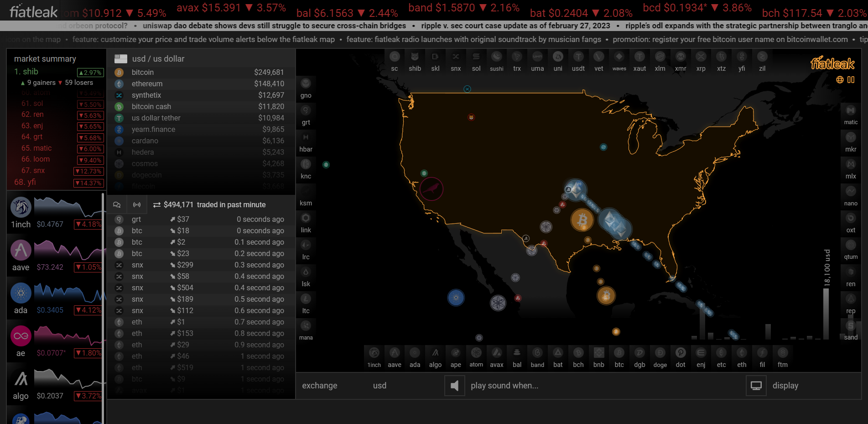
Task: Click the '1. shib' top gainer row
Action: click(58, 72)
